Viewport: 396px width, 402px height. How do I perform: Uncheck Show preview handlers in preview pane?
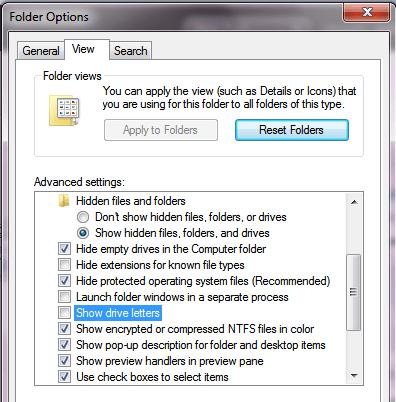[64, 361]
